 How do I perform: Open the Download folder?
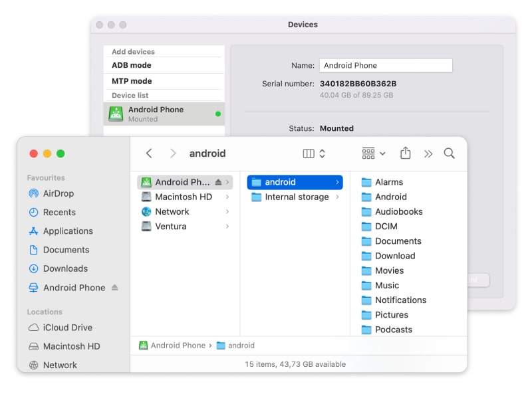388,256
